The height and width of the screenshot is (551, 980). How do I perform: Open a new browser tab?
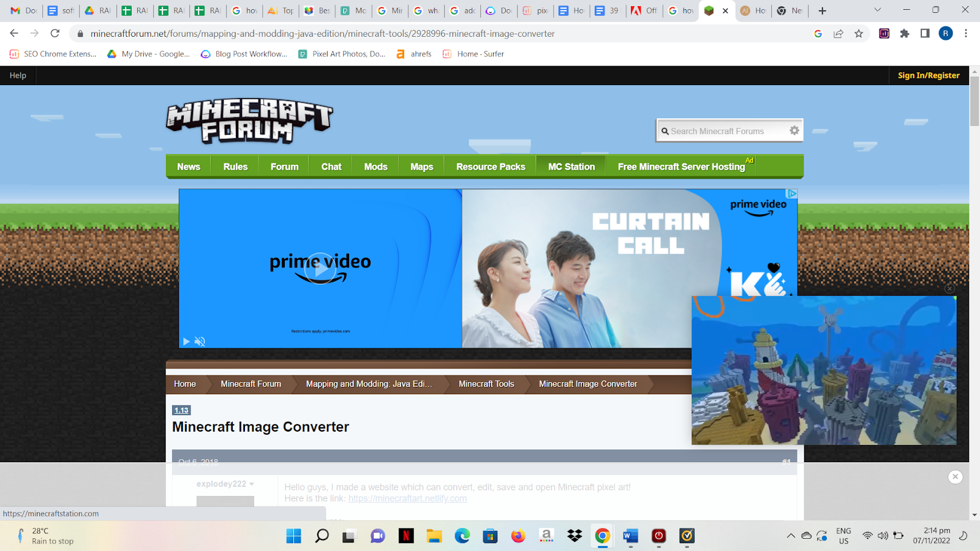(x=823, y=10)
